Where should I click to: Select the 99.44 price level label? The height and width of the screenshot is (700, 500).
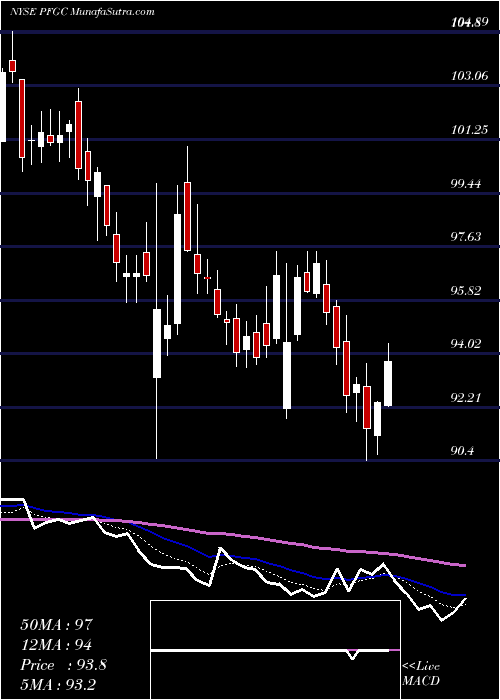(466, 183)
